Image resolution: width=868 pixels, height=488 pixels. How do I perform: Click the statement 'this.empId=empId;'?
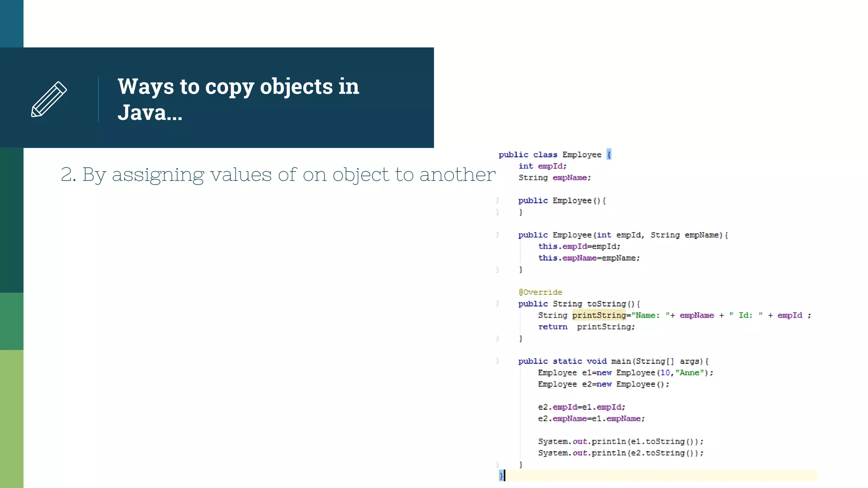[x=579, y=246]
